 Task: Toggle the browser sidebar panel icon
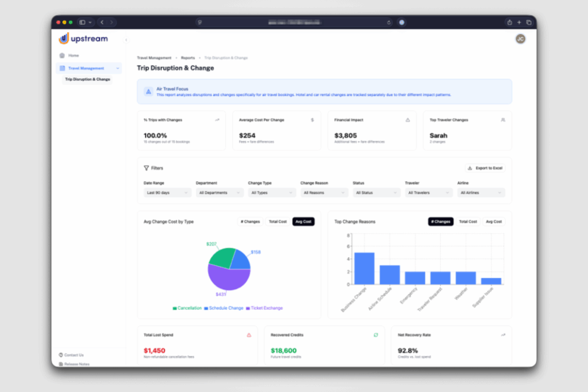point(83,22)
